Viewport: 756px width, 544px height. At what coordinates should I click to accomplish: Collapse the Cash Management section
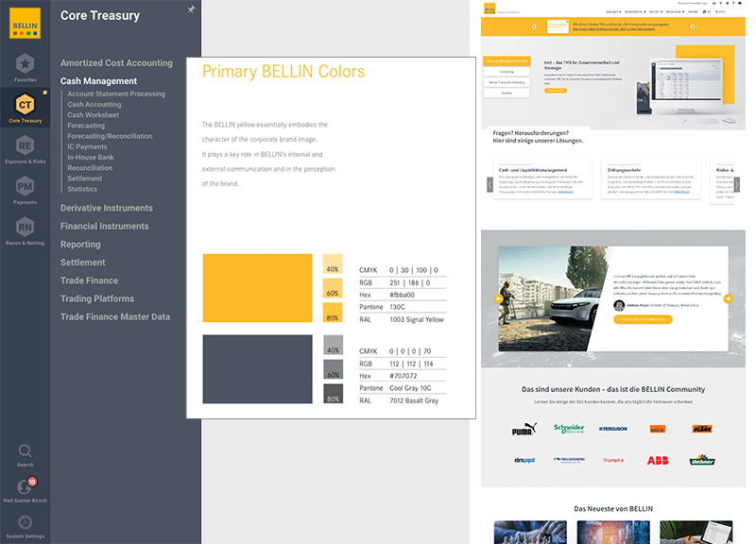click(98, 81)
